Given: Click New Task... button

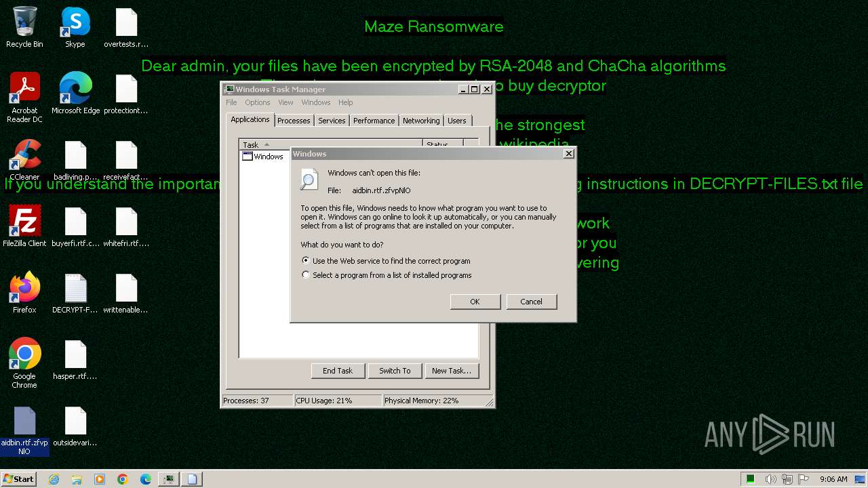Looking at the screenshot, I should pos(452,371).
